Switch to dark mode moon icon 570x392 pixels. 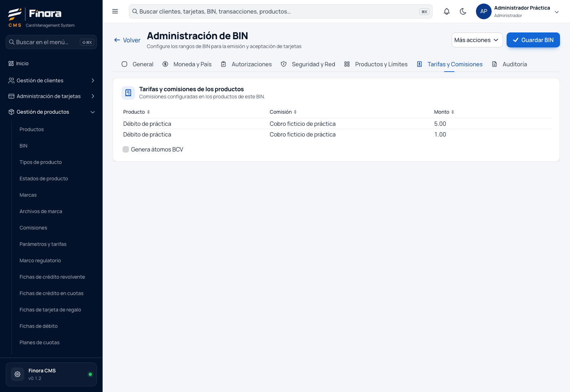click(463, 11)
